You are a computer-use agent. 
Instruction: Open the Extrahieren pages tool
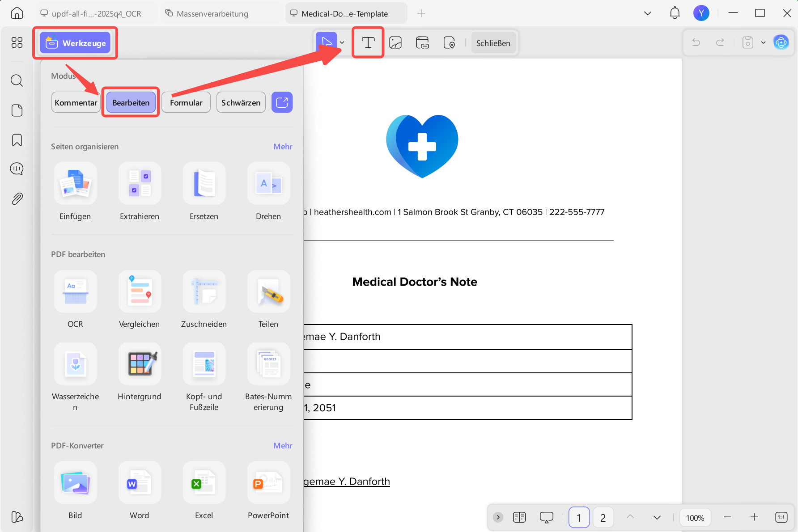point(140,192)
